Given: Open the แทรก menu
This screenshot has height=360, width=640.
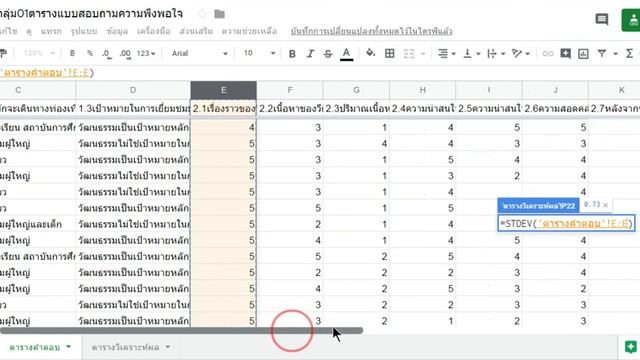Looking at the screenshot, I should (x=51, y=31).
